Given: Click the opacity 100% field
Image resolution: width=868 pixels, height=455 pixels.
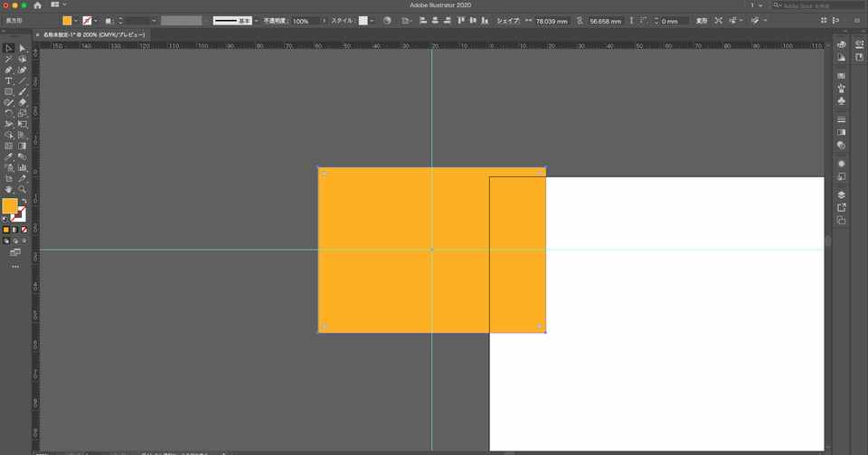Looking at the screenshot, I should click(x=306, y=21).
